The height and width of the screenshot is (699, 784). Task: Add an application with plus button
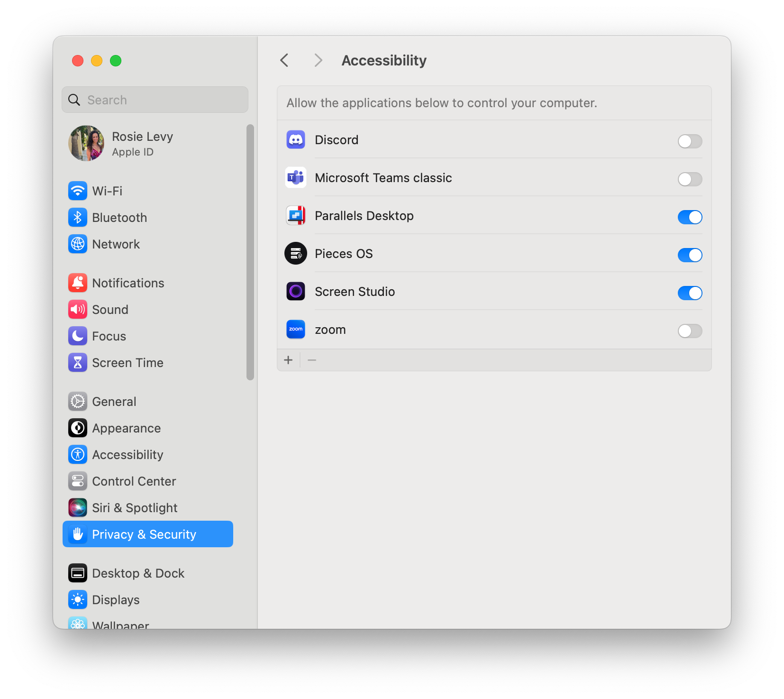(x=288, y=360)
